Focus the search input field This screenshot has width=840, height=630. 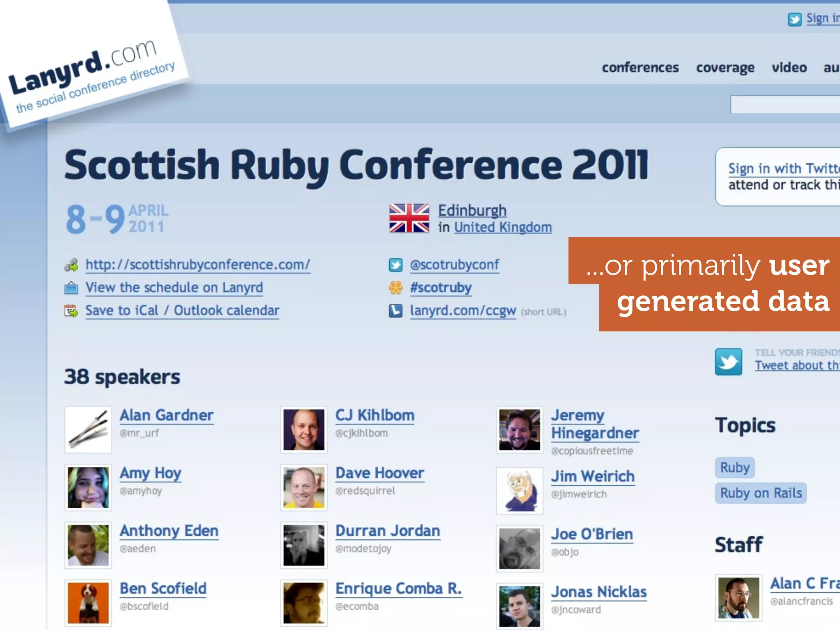pos(785,105)
